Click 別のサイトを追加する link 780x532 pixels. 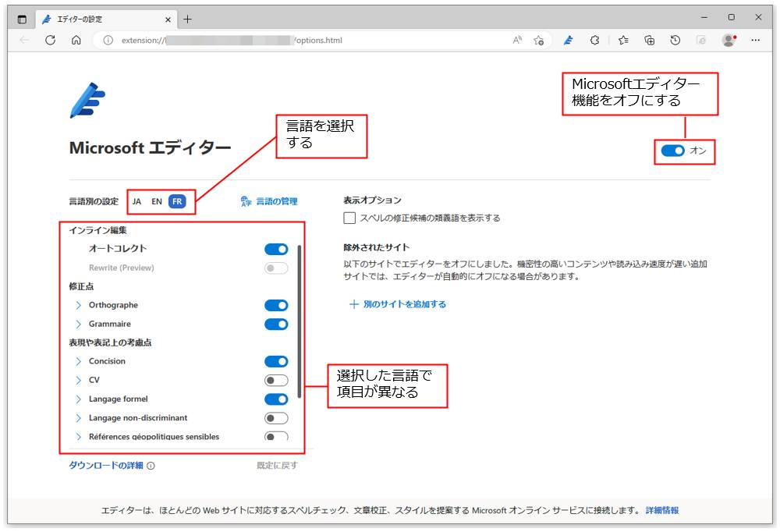point(398,304)
